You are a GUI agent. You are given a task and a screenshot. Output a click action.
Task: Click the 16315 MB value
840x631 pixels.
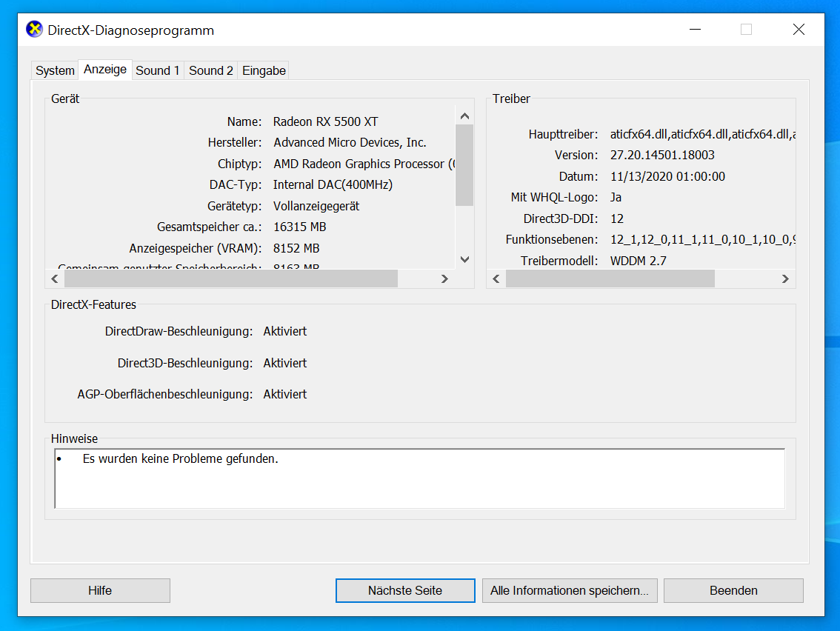point(299,227)
